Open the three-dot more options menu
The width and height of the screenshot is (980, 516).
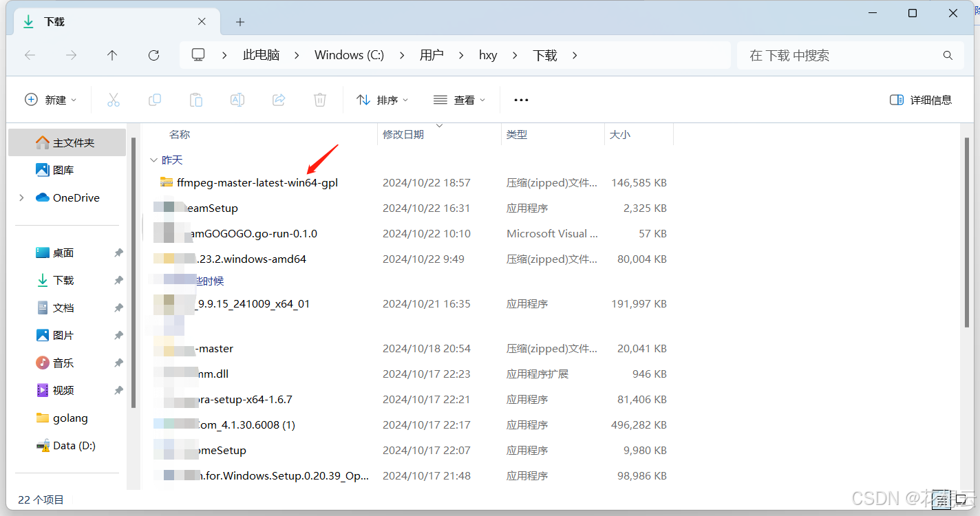pyautogui.click(x=521, y=100)
